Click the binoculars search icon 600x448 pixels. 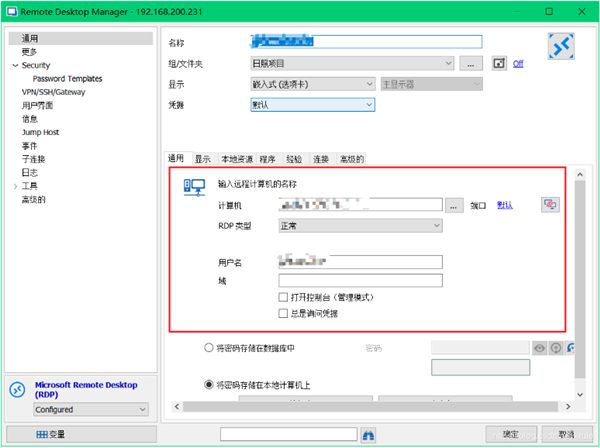[x=368, y=435]
